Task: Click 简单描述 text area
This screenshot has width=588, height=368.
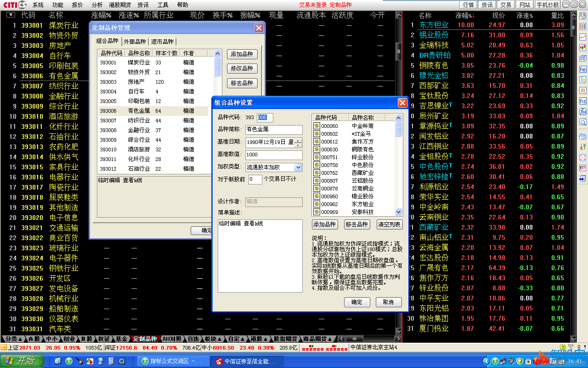Action: click(x=260, y=256)
